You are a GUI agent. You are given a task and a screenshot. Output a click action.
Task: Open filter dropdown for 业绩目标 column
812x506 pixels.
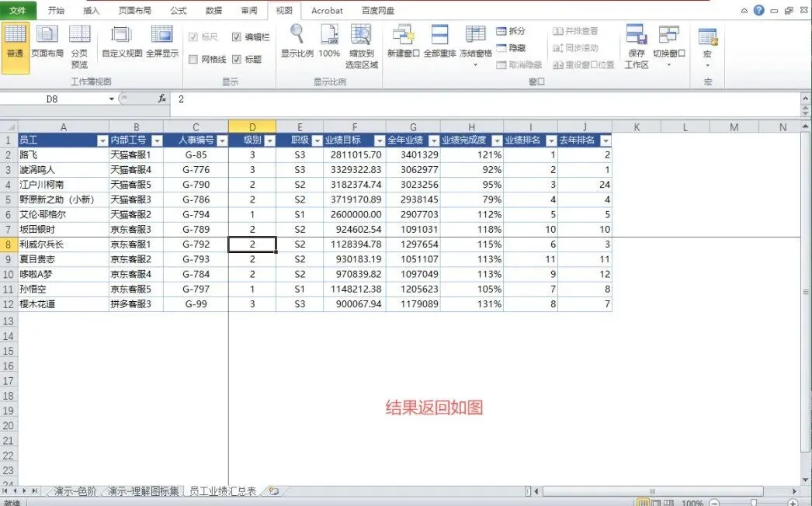(379, 140)
